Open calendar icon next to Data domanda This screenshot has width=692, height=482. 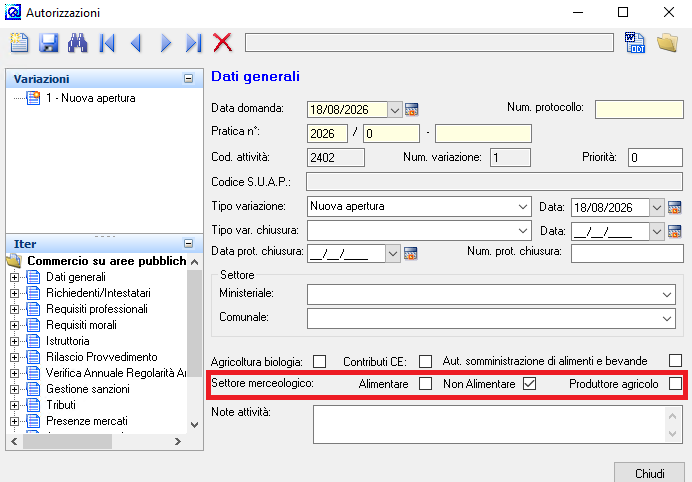[x=411, y=109]
